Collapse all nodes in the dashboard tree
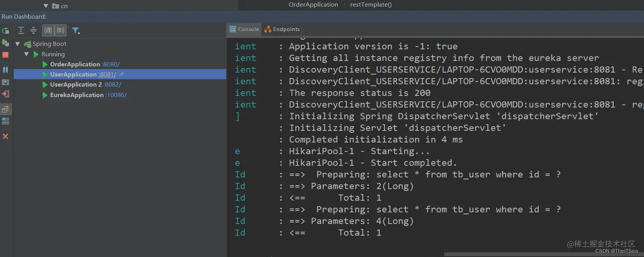 (33, 30)
